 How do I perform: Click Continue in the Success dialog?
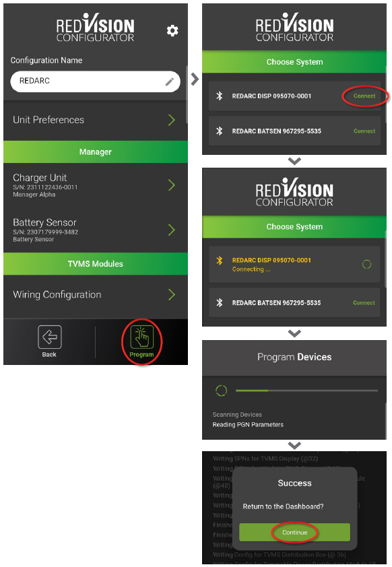[x=294, y=532]
